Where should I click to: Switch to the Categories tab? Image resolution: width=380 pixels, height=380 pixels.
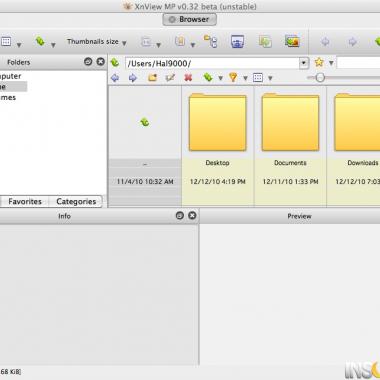point(76,201)
